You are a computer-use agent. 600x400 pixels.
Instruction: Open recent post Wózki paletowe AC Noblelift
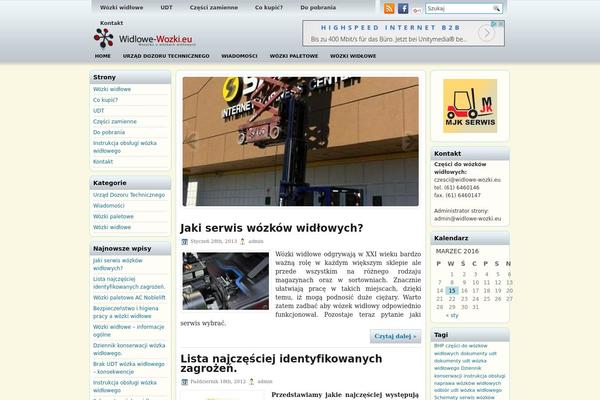(129, 297)
